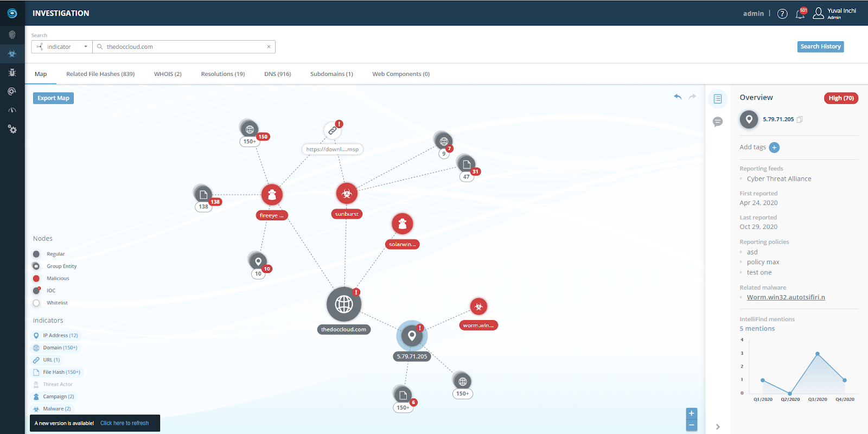Click the Export Map button

(53, 98)
